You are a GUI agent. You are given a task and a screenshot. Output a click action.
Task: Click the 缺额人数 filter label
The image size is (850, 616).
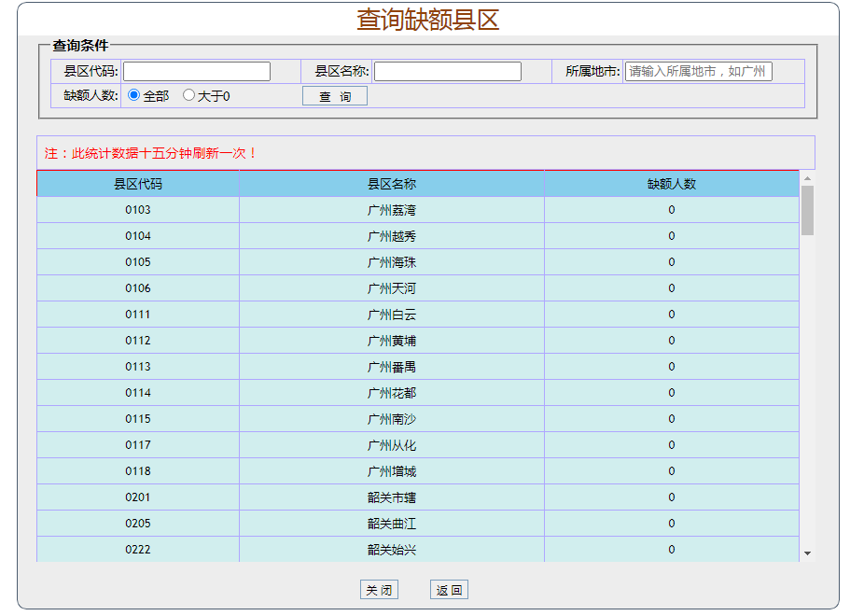(91, 95)
